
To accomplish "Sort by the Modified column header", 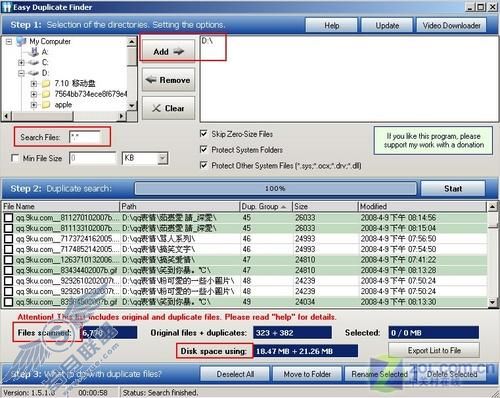I will [x=422, y=207].
